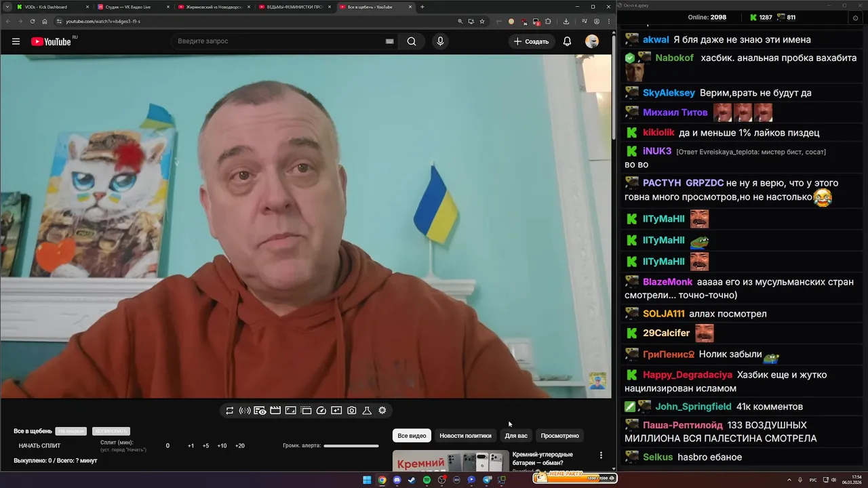The image size is (868, 488).
Task: Click the КОПИРОВАТЬ button
Action: pyautogui.click(x=111, y=431)
